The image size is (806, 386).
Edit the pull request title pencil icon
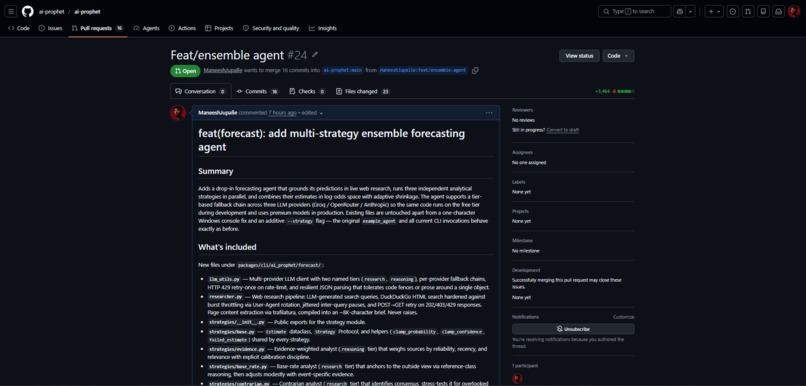tap(315, 55)
